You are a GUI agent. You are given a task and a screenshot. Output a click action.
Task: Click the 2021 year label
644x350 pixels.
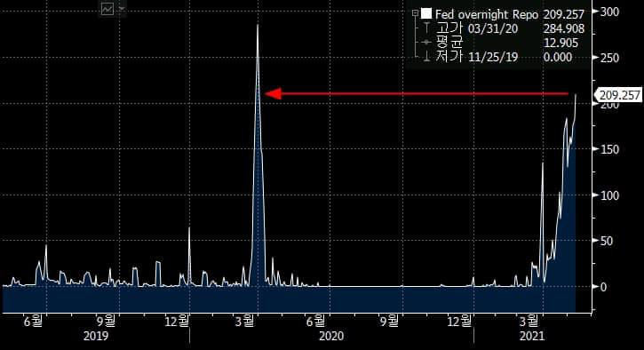click(x=532, y=337)
